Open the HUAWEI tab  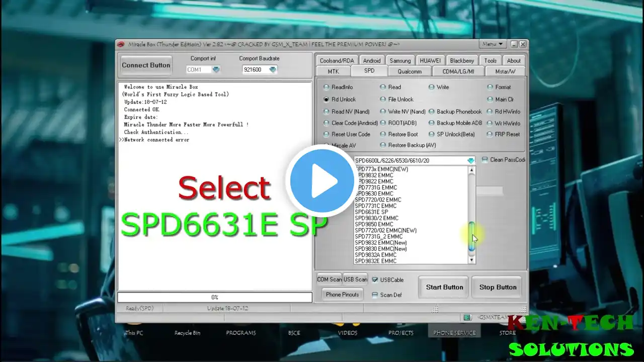pyautogui.click(x=430, y=60)
